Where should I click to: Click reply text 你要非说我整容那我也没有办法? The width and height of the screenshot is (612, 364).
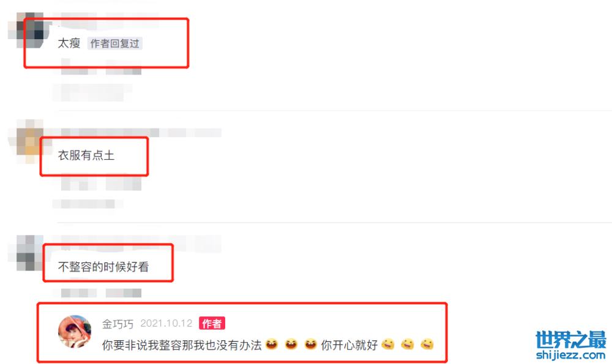pos(182,345)
